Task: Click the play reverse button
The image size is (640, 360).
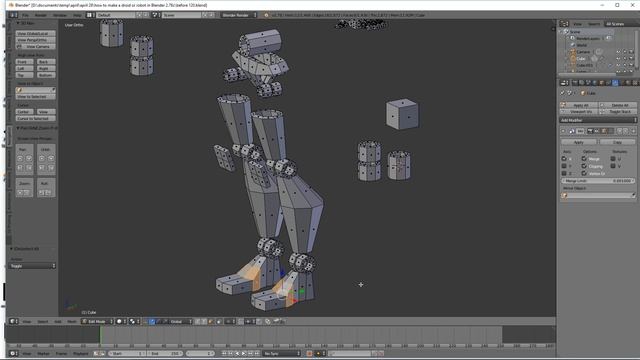Action: pos(237,353)
